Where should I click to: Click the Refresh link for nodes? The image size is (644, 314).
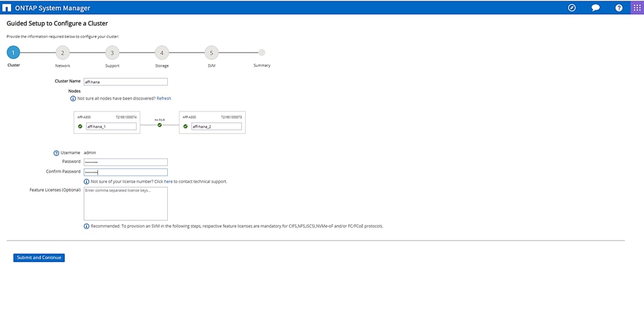click(164, 99)
